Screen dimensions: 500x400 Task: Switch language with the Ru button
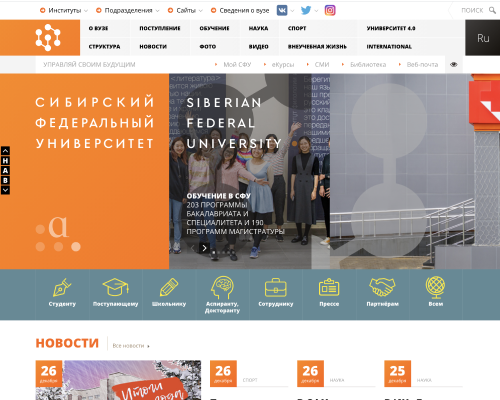point(483,38)
